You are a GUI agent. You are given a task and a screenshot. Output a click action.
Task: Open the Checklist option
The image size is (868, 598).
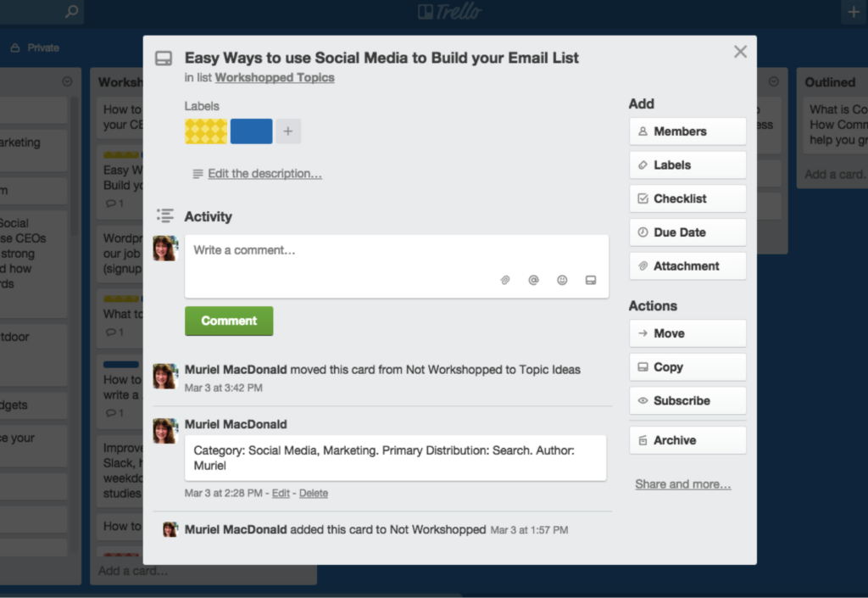[x=687, y=198]
